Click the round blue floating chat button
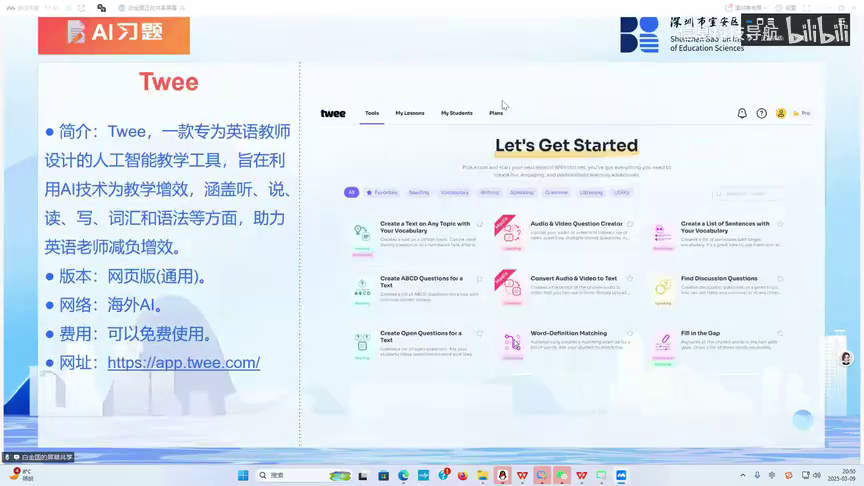864x486 pixels. pos(803,420)
